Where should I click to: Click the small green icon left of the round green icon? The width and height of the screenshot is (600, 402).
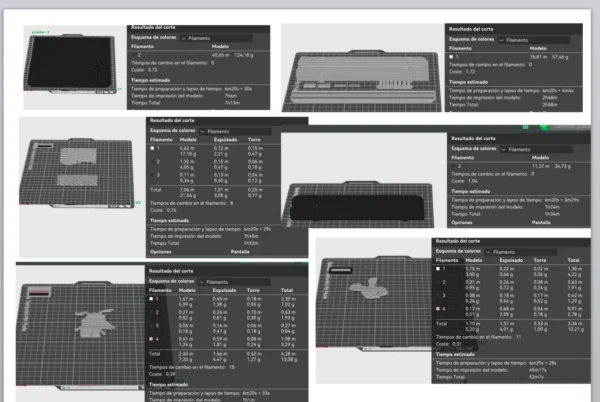(x=526, y=126)
